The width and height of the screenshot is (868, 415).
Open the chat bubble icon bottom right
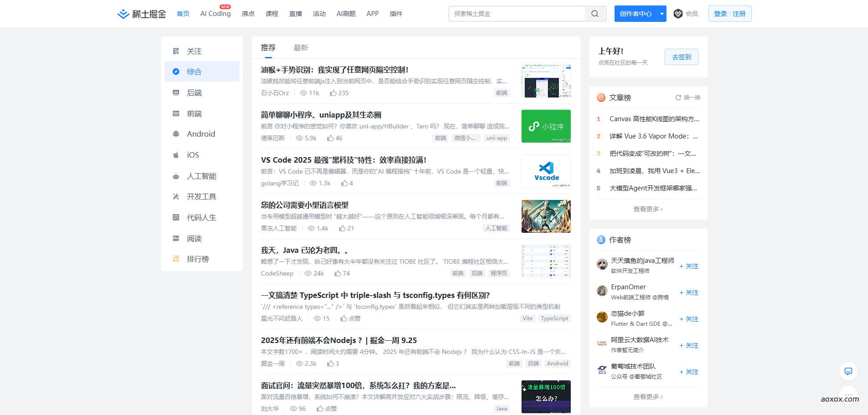coord(848,371)
